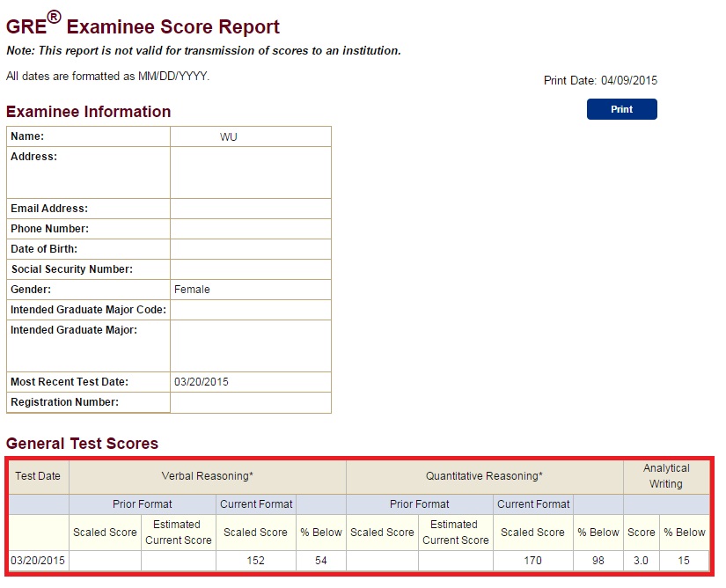Viewport: 726px width, 588px height.
Task: Click the 'Email Address:' label
Action: tap(49, 209)
